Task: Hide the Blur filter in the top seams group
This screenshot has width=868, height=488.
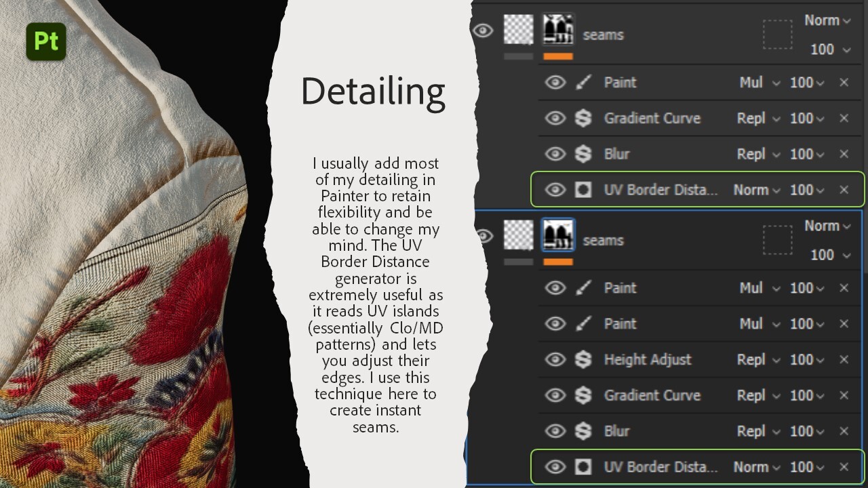Action: click(x=555, y=155)
